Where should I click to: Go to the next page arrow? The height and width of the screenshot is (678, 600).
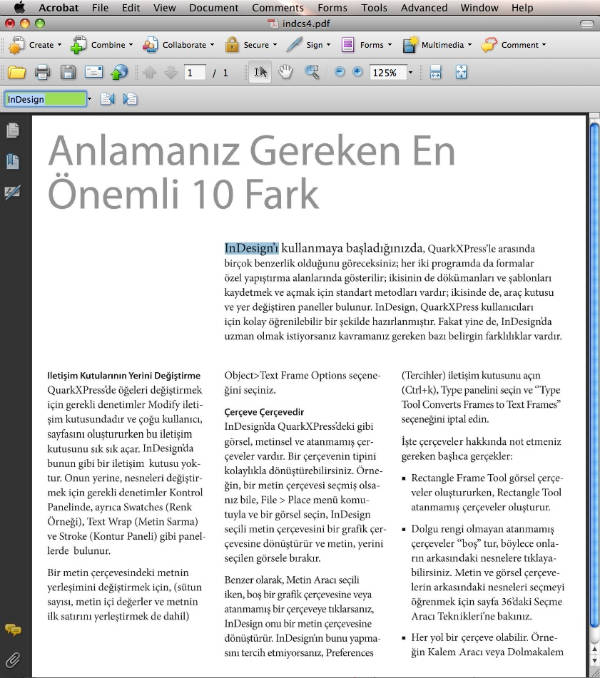171,72
